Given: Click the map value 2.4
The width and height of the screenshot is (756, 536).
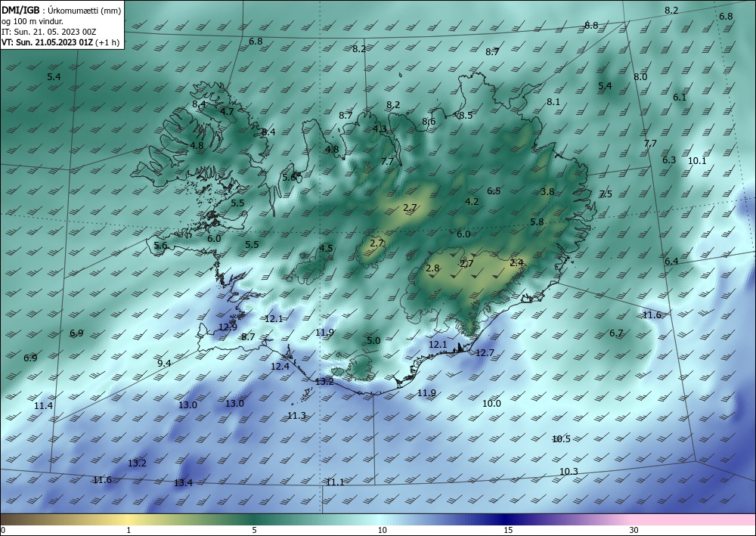Looking at the screenshot, I should coord(516,262).
